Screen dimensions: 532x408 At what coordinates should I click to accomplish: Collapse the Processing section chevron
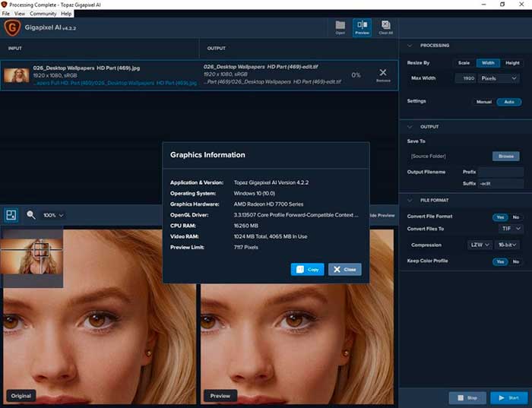[410, 46]
